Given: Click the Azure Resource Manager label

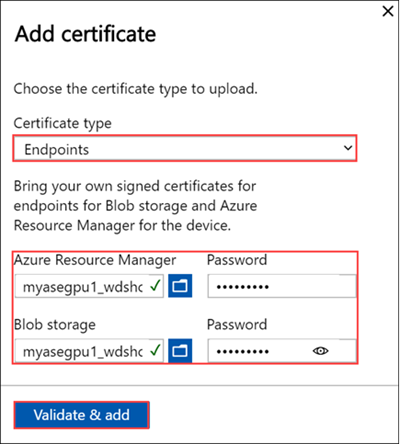Looking at the screenshot, I should (95, 260).
